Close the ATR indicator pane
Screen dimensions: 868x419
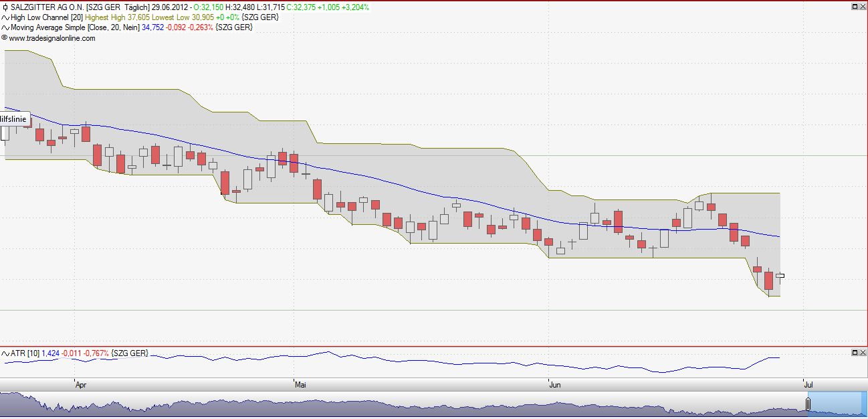(x=862, y=352)
